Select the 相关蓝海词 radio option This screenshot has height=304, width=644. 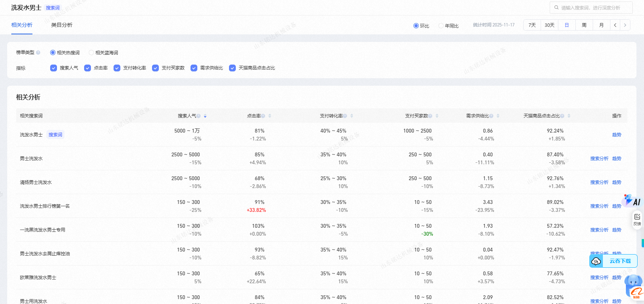[x=91, y=52]
